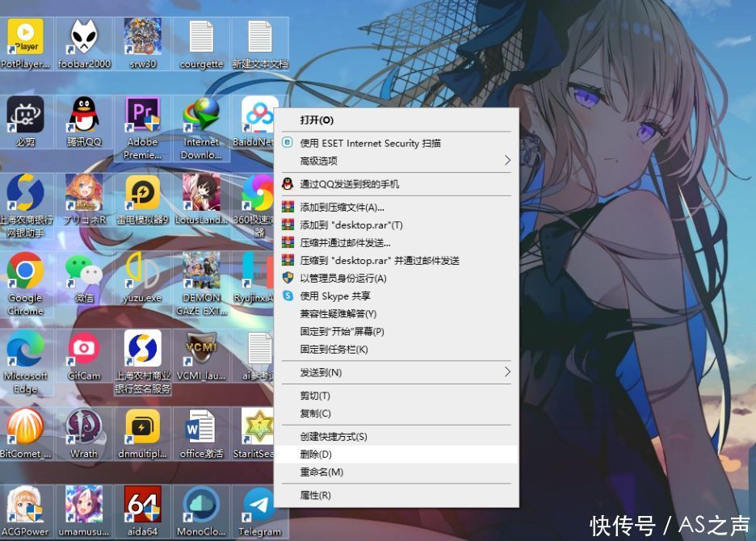Select the 360极速浏览器 browser icon
This screenshot has height=541, width=756.
[x=253, y=207]
